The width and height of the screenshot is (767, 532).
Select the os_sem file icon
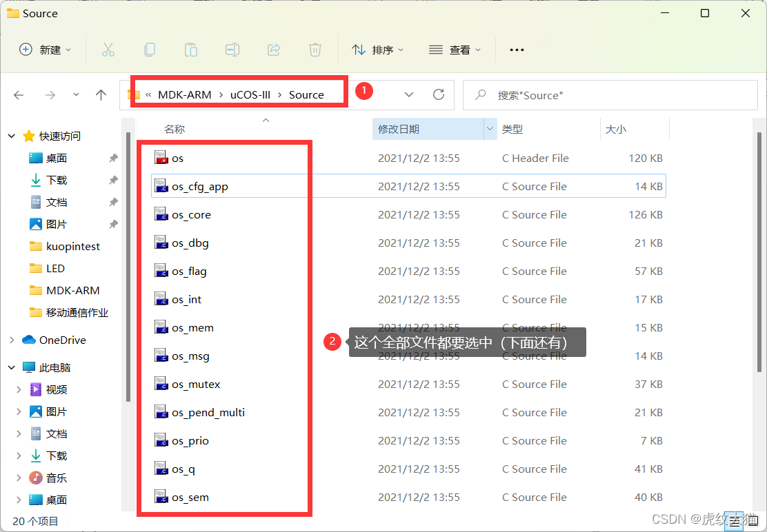coord(161,498)
